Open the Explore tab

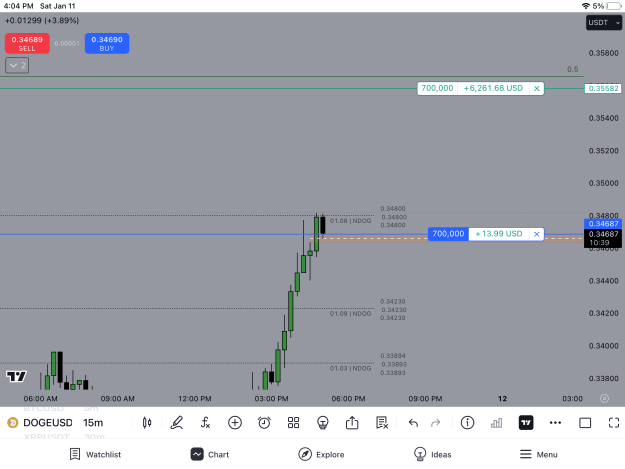pos(321,454)
